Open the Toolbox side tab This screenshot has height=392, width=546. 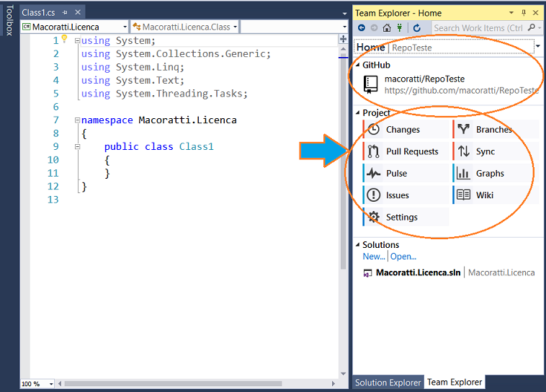[9, 20]
